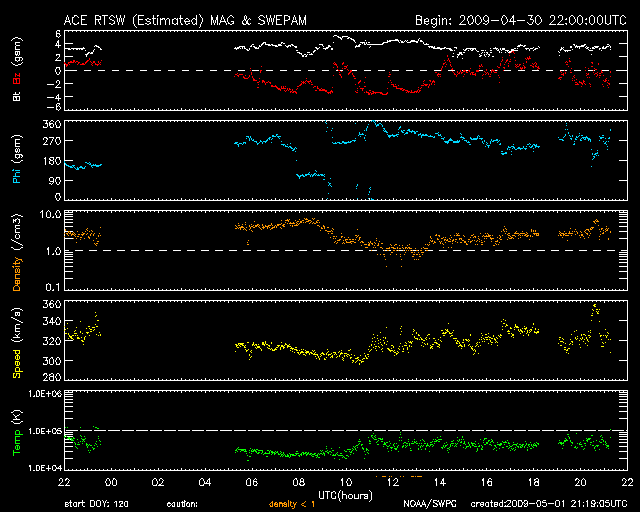Image resolution: width=640 pixels, height=512 pixels.
Task: Click the '300' tick on the Speed axis
Action: click(52, 361)
